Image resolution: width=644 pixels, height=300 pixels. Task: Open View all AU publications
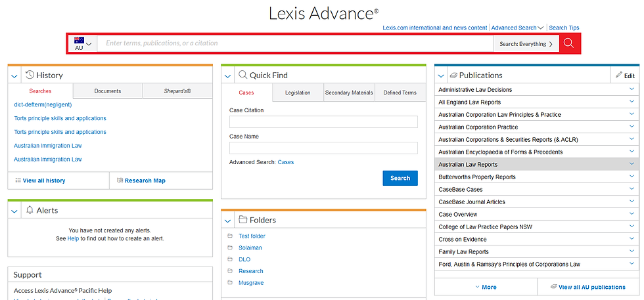(592, 287)
